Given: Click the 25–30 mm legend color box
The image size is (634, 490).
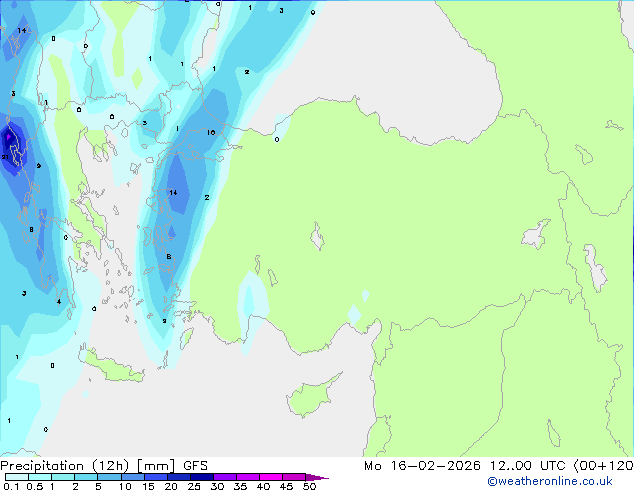Looking at the screenshot, I should tap(202, 477).
